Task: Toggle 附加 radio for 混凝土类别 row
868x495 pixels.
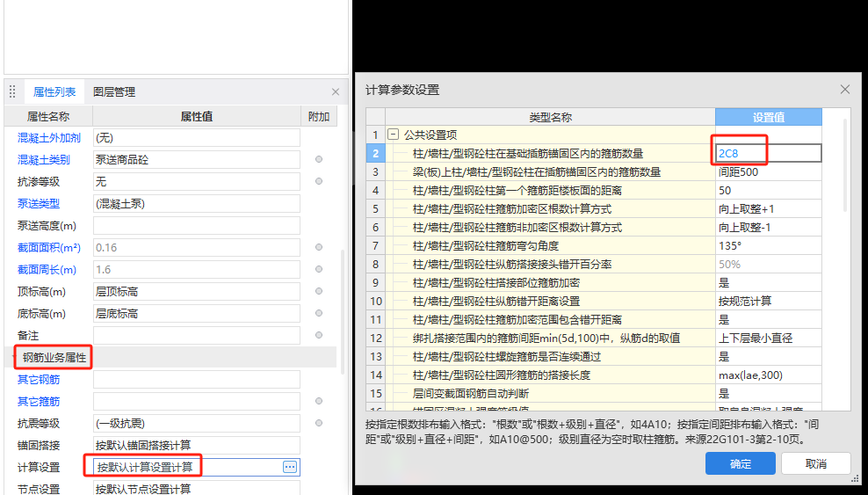Action: (x=319, y=159)
